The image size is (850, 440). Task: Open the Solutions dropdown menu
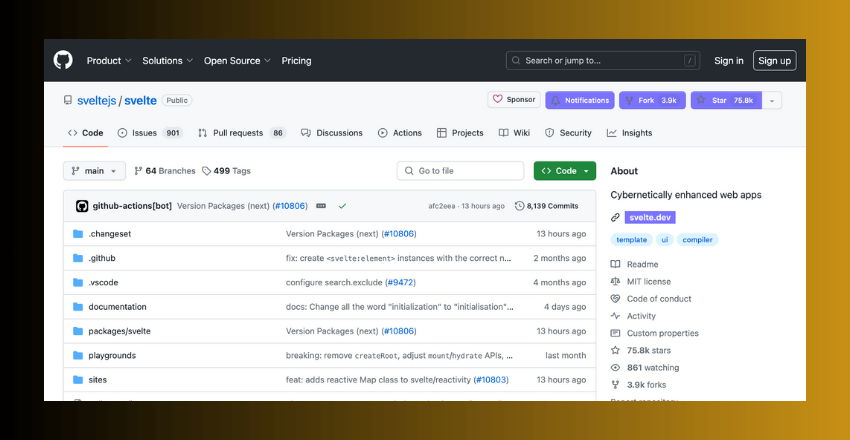point(168,61)
